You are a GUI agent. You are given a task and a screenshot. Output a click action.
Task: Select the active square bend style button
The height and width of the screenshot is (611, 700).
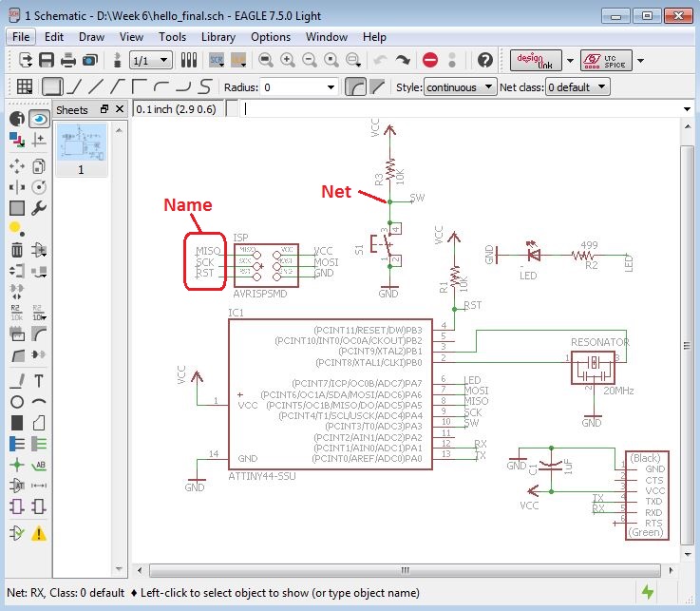(52, 86)
